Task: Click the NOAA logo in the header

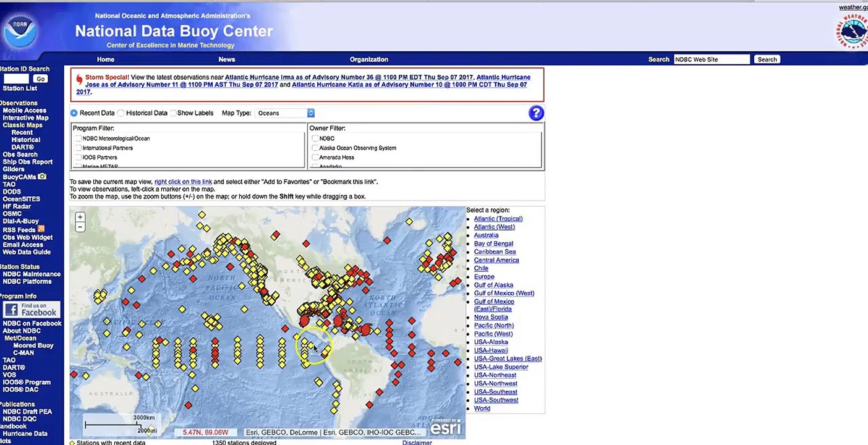Action: [x=19, y=31]
